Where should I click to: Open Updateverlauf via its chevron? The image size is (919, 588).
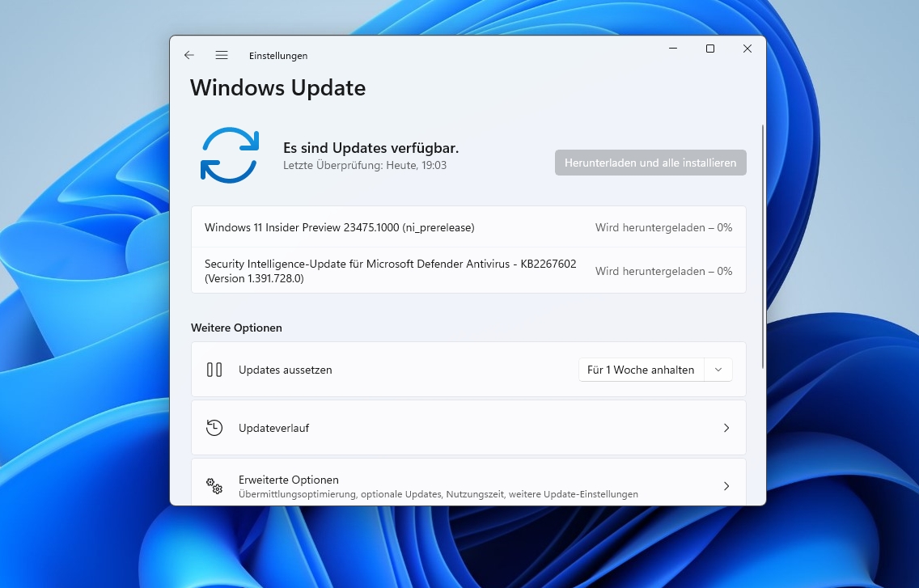click(726, 428)
